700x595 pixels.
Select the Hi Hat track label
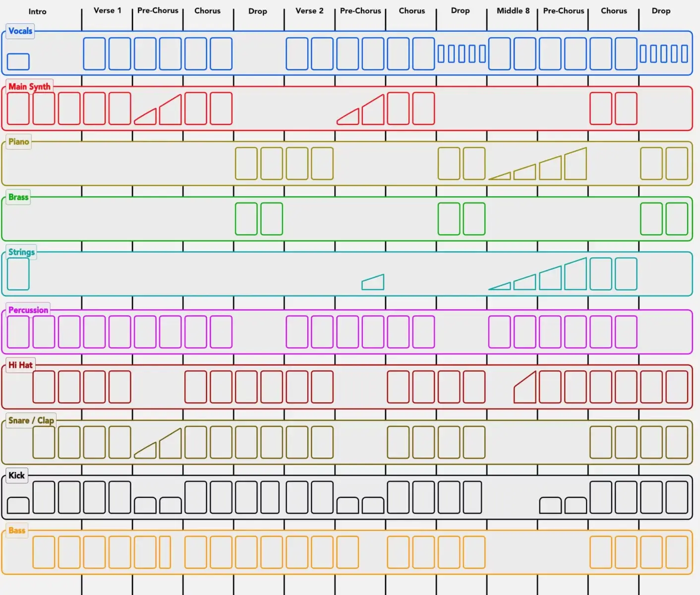click(x=20, y=365)
